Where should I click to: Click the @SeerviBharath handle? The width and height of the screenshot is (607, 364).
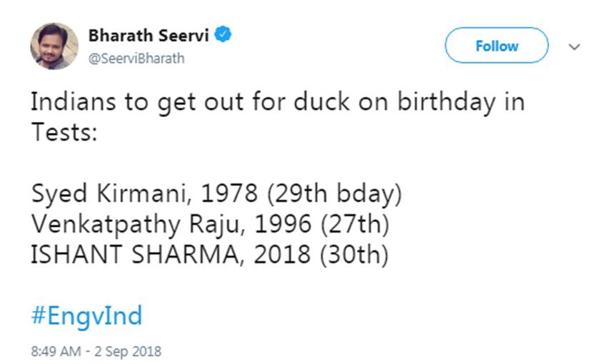136,59
